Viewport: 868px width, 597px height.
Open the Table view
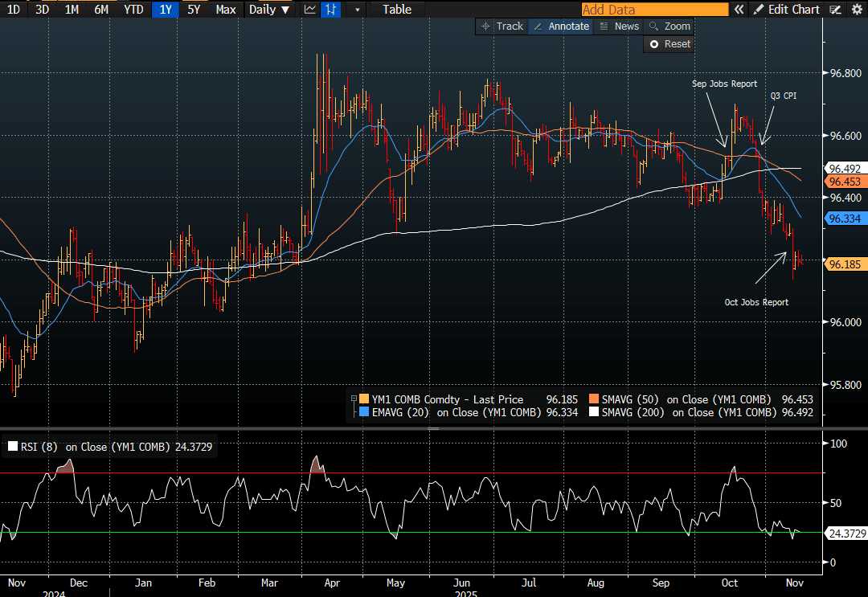pyautogui.click(x=396, y=10)
